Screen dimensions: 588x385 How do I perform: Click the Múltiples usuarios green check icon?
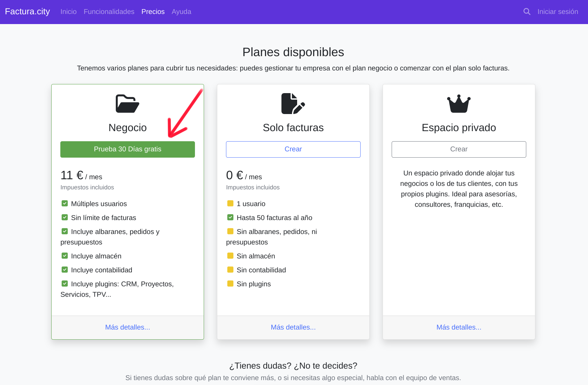pos(65,203)
